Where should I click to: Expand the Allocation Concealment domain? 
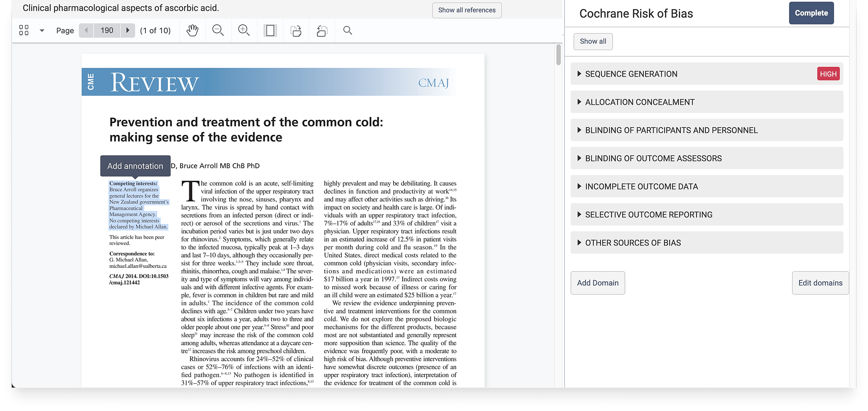pyautogui.click(x=639, y=102)
